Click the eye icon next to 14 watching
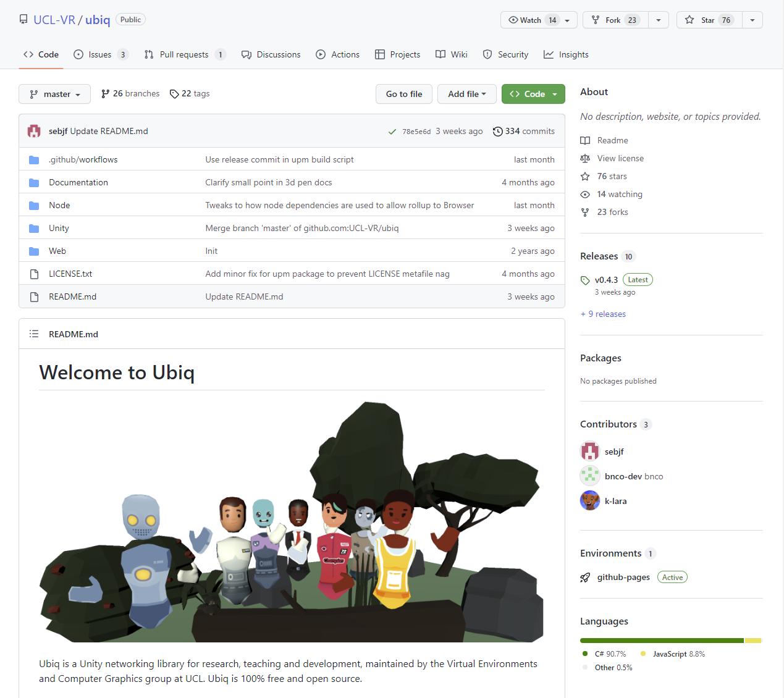 point(585,194)
